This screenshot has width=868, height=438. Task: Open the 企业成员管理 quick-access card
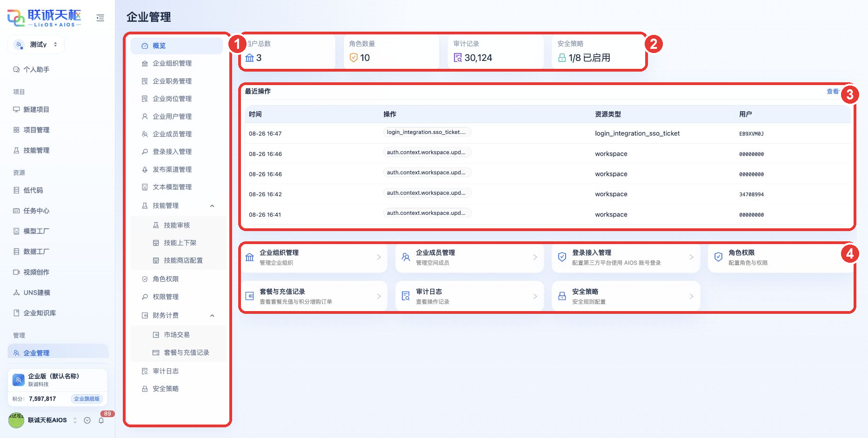tap(469, 257)
